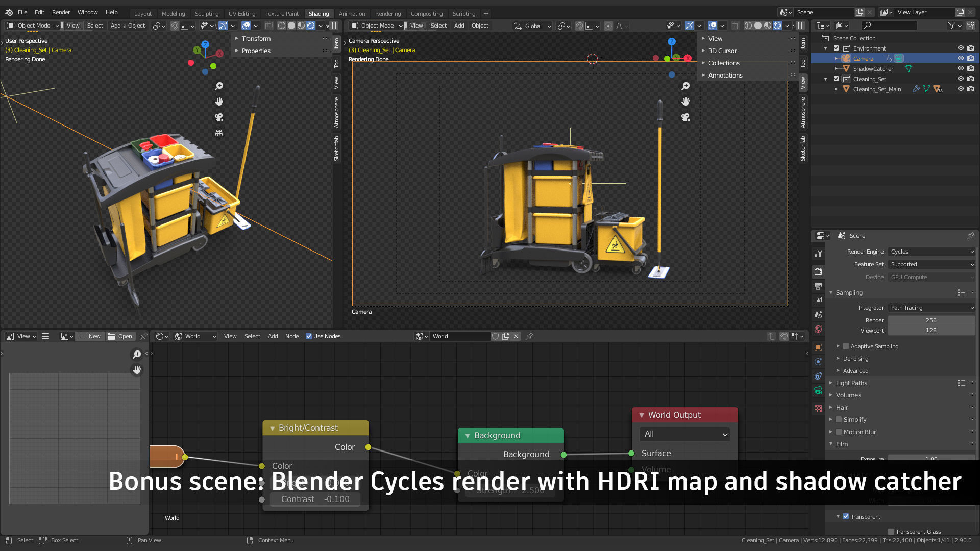980x551 pixels.
Task: Open the View Layer properties icon
Action: pos(818,300)
